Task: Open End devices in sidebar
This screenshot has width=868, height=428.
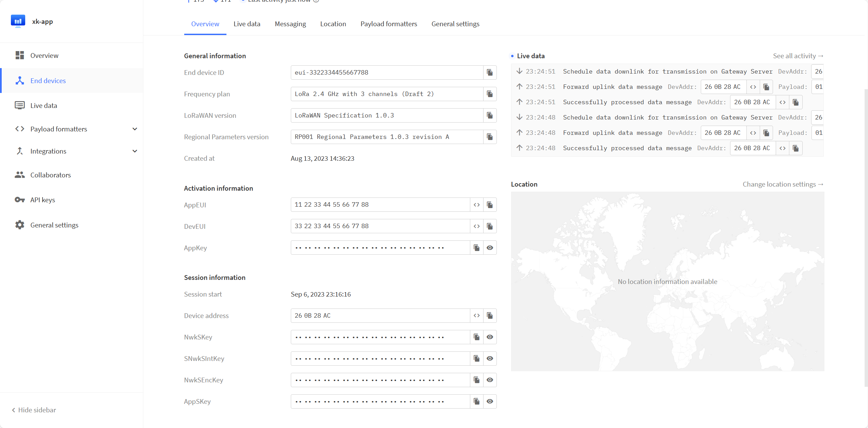Action: (48, 81)
